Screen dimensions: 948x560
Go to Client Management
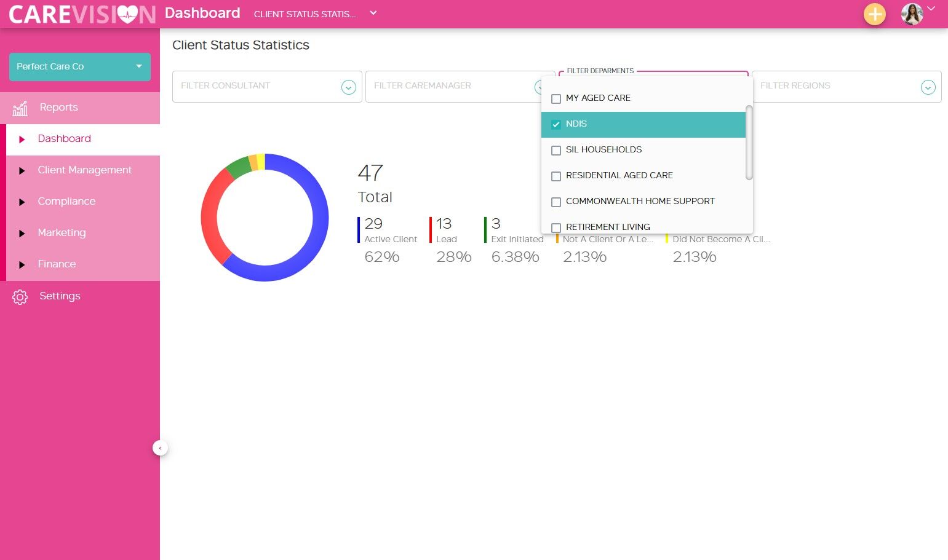(83, 171)
